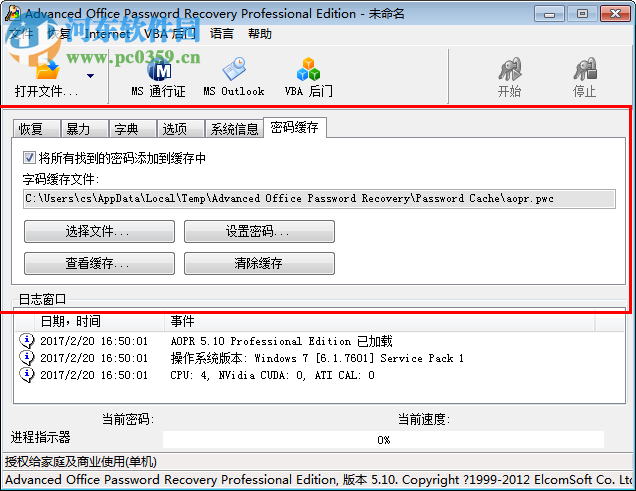Click the 事件 column header
The height and width of the screenshot is (491, 636).
[380, 322]
